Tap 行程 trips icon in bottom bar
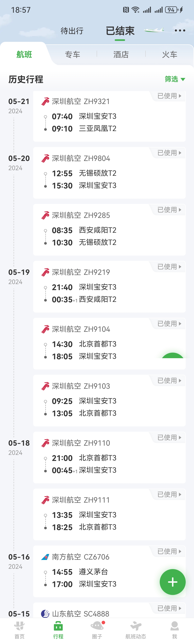This screenshot has width=194, height=644. pyautogui.click(x=58, y=630)
